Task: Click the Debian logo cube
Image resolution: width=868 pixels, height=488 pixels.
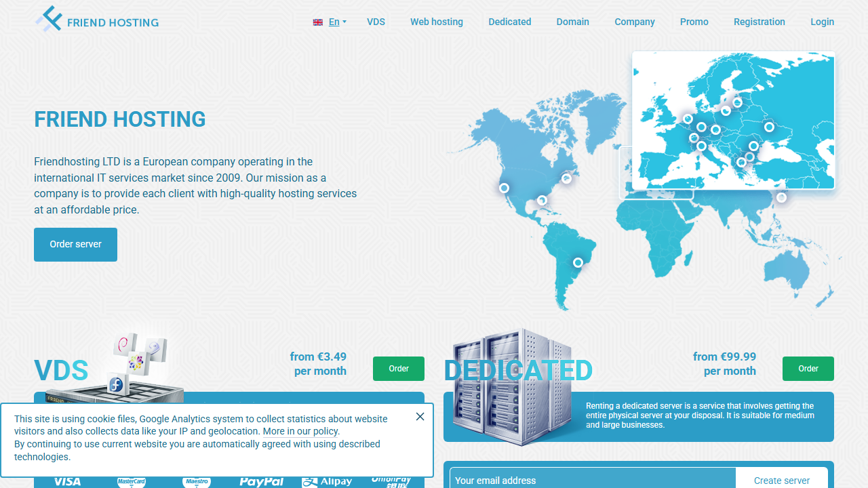Action: pyautogui.click(x=125, y=345)
